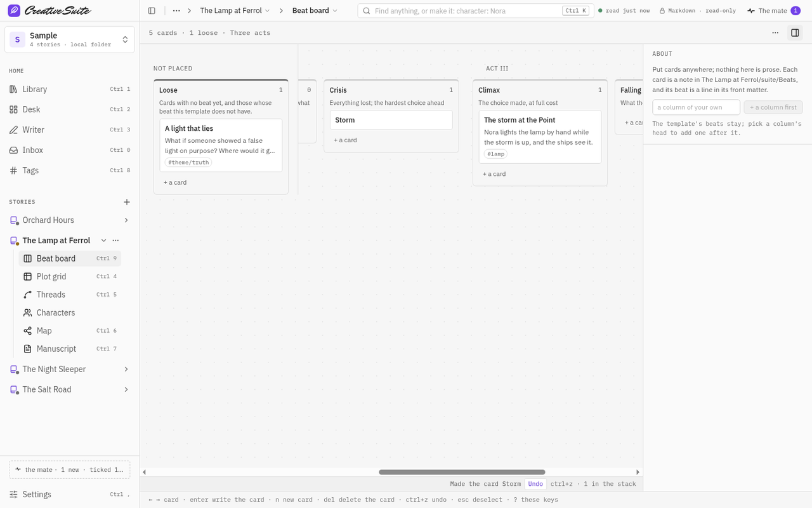
Task: Select the Beat board item in sidebar
Action: [x=70, y=258]
